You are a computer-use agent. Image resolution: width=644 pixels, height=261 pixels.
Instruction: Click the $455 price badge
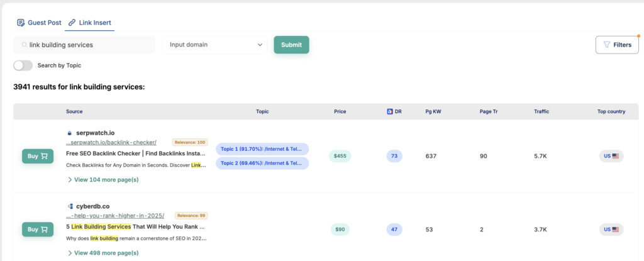click(x=340, y=156)
